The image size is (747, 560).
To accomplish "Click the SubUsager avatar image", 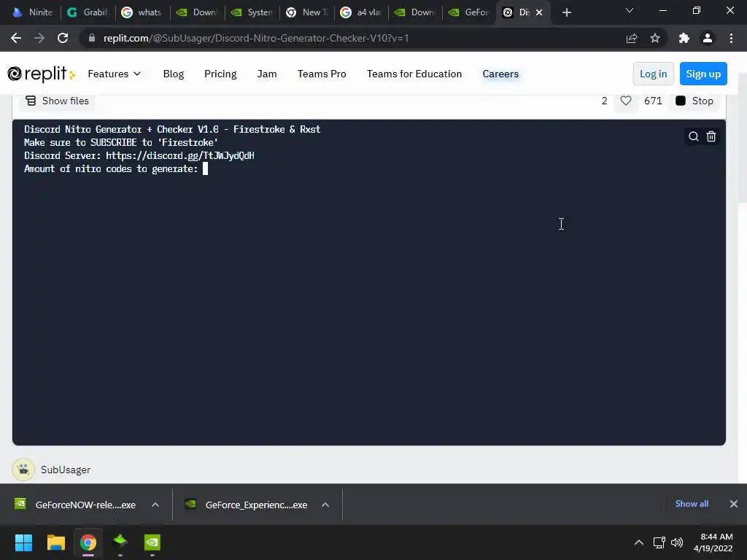I will (23, 470).
